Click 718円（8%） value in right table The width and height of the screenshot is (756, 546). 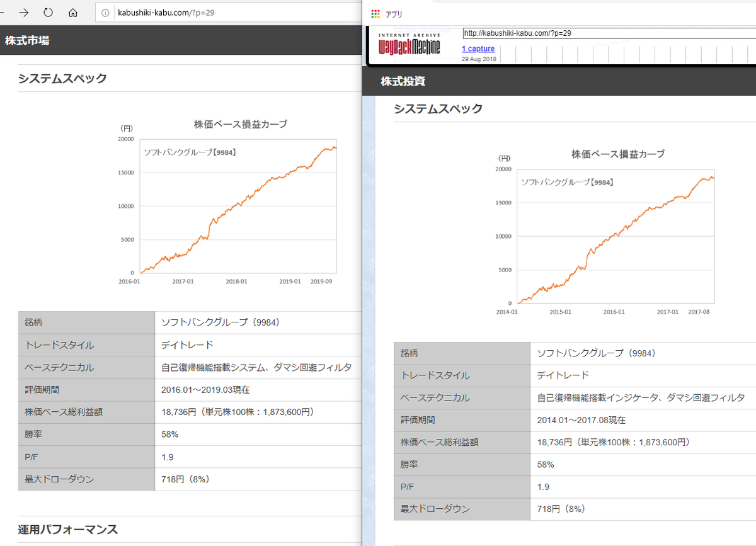tap(562, 509)
